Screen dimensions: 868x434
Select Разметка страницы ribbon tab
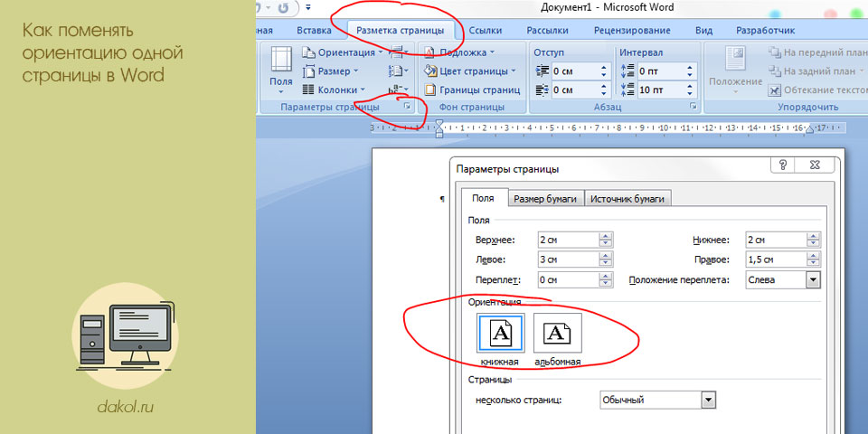(x=401, y=31)
